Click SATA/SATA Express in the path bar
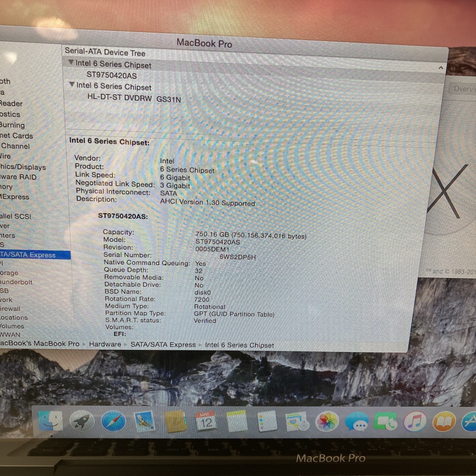476x476 pixels. [x=163, y=345]
